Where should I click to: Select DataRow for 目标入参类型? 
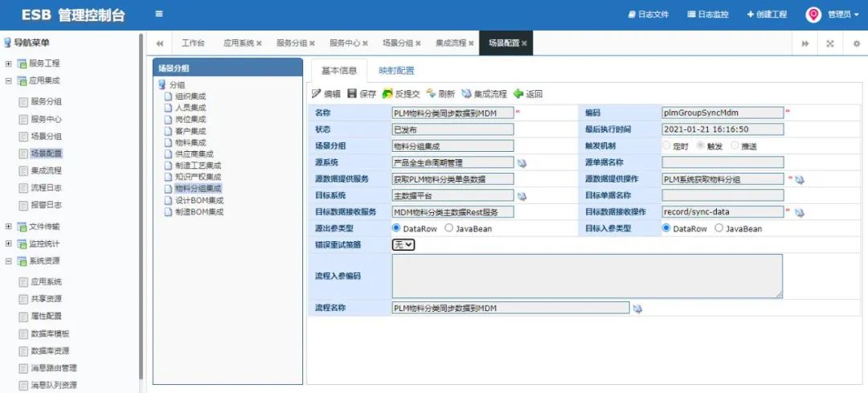point(666,228)
